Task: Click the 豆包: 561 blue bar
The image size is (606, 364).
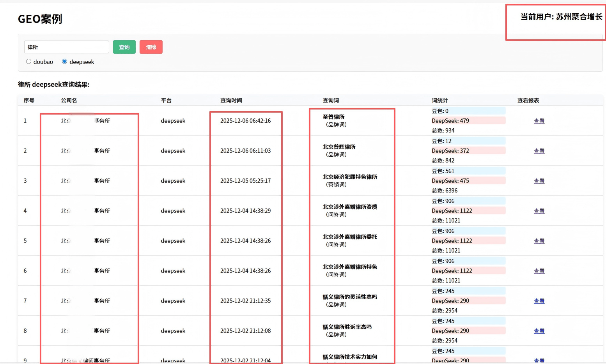Action: (x=468, y=171)
